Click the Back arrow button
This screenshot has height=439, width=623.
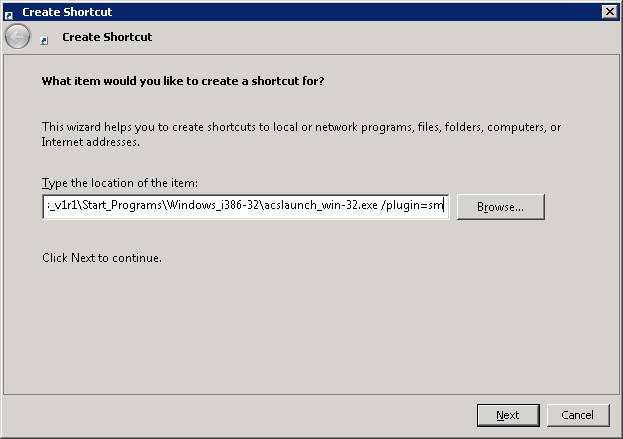click(18, 38)
